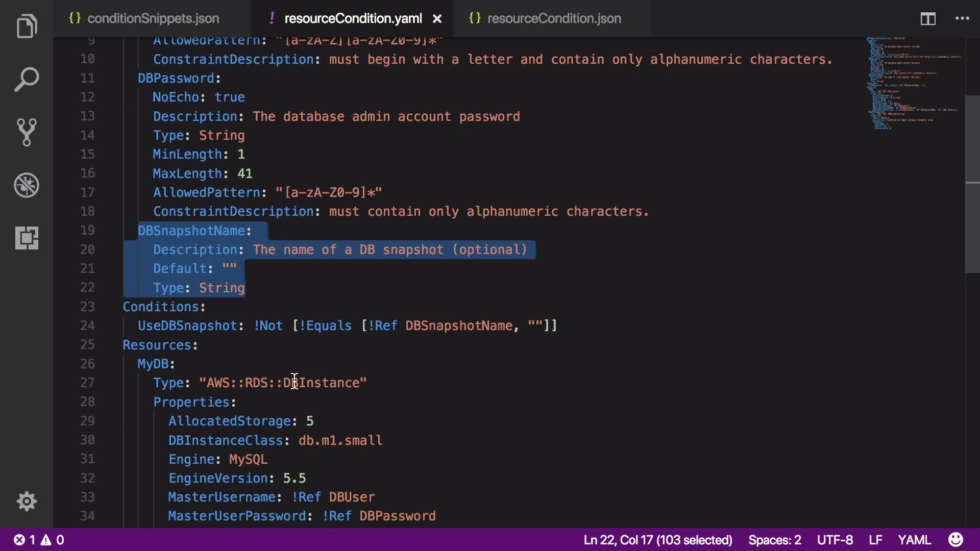Screen dimensions: 980x551
Task: Open the Manage gear menu
Action: [x=27, y=501]
